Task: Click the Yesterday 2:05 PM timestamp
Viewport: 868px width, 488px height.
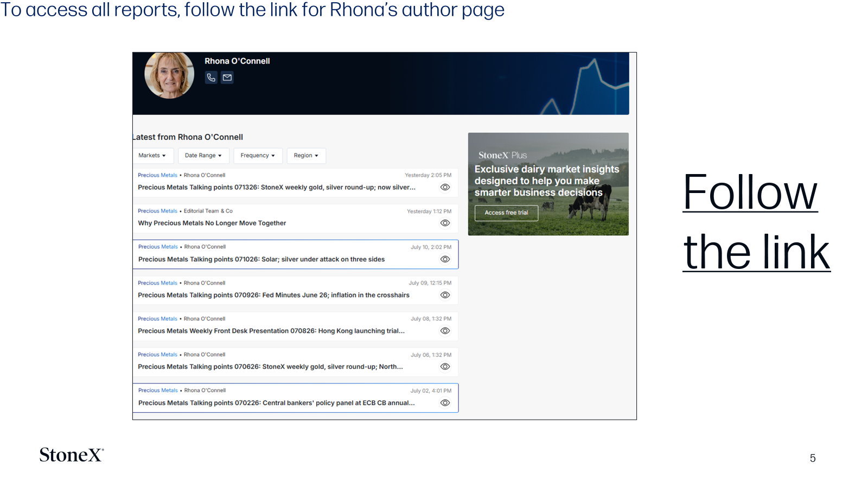Action: pyautogui.click(x=428, y=175)
